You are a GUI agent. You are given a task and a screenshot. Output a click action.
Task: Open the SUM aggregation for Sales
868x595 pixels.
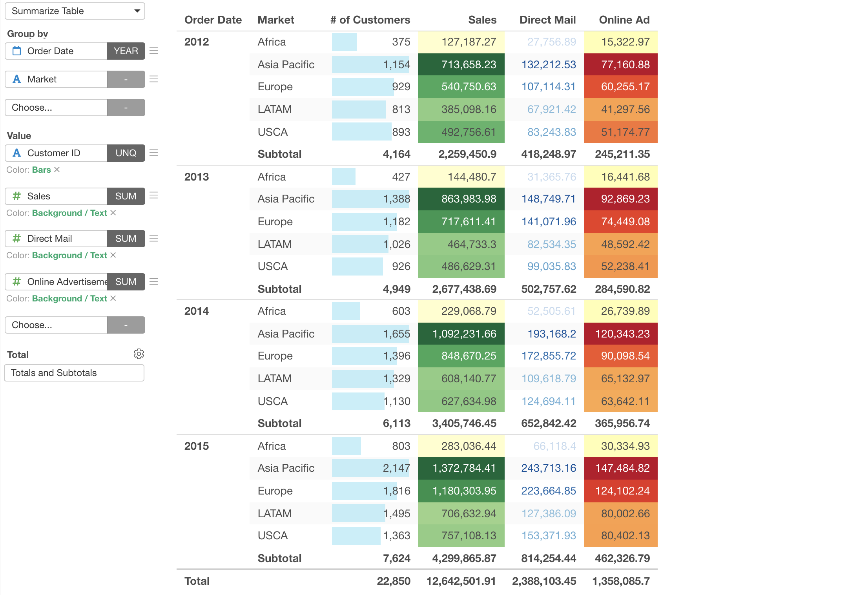(x=126, y=196)
